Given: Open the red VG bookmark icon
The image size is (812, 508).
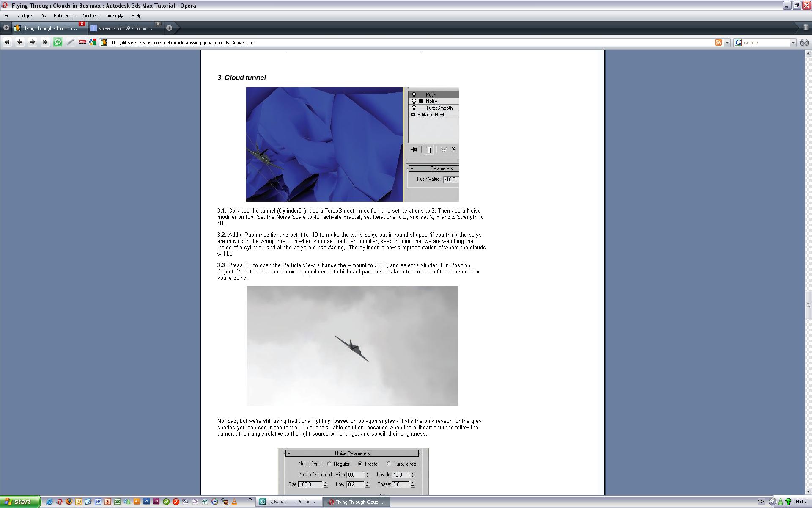Looking at the screenshot, I should point(82,42).
